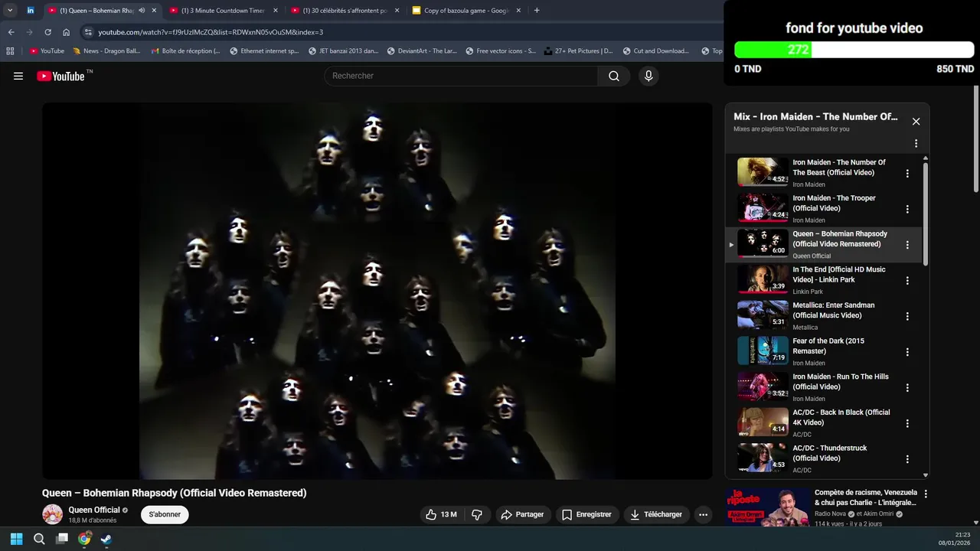Open the tab search dropdown arrow
980x551 pixels.
10,11
